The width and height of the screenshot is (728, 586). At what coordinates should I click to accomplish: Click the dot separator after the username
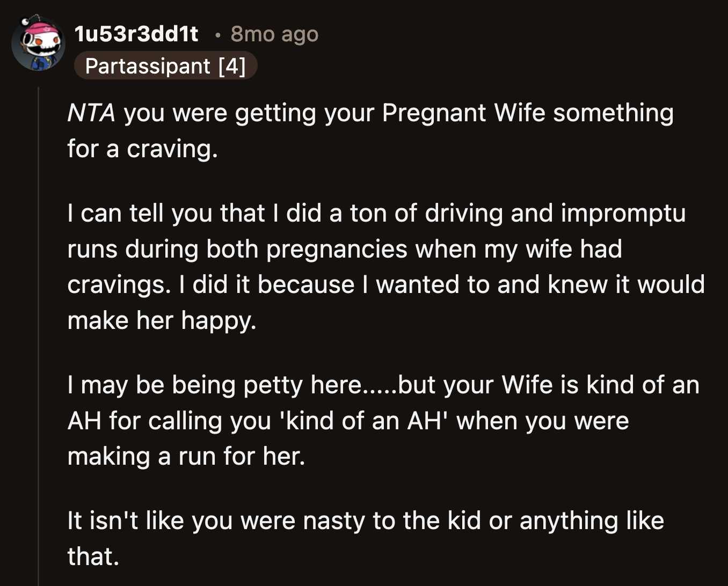coord(219,34)
